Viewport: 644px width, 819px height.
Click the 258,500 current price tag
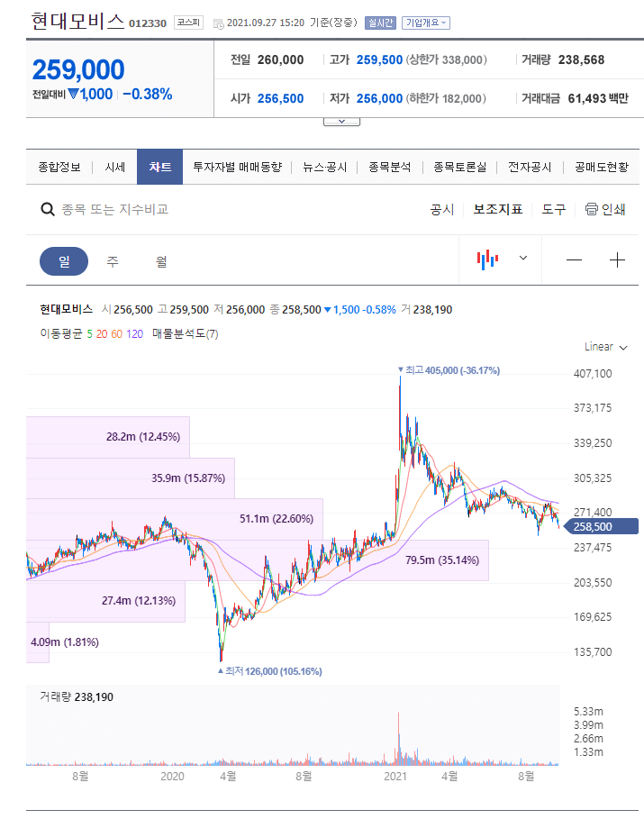click(x=601, y=526)
